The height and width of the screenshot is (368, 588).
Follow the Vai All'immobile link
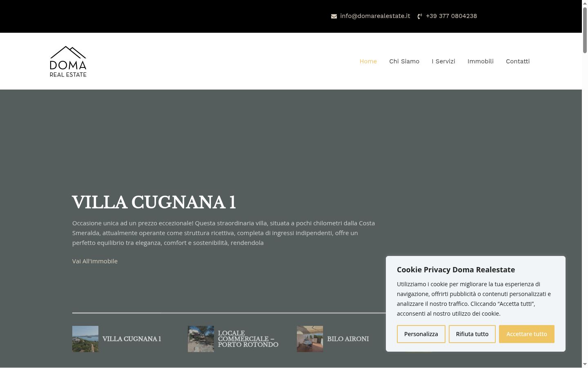tap(95, 261)
